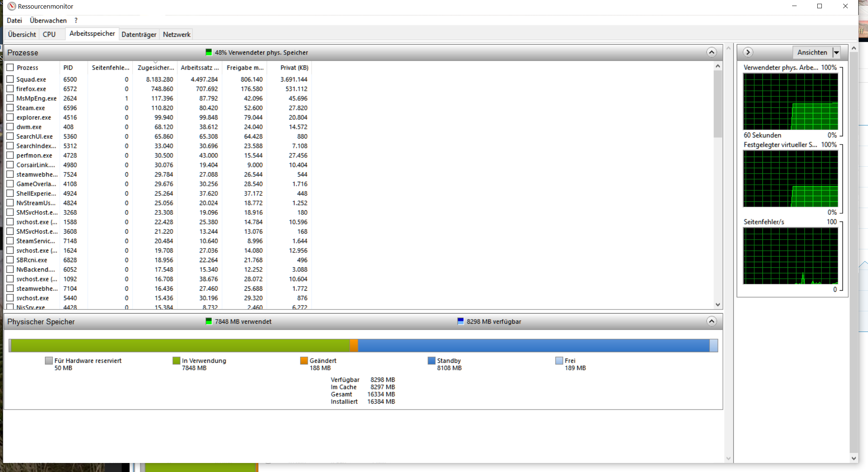The height and width of the screenshot is (472, 868).
Task: Collapse the Prozesse section
Action: click(711, 52)
